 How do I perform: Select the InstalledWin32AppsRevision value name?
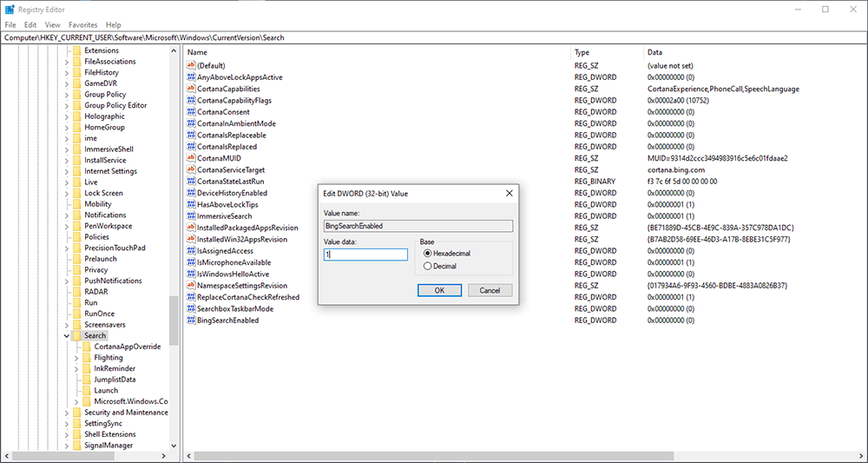click(242, 239)
